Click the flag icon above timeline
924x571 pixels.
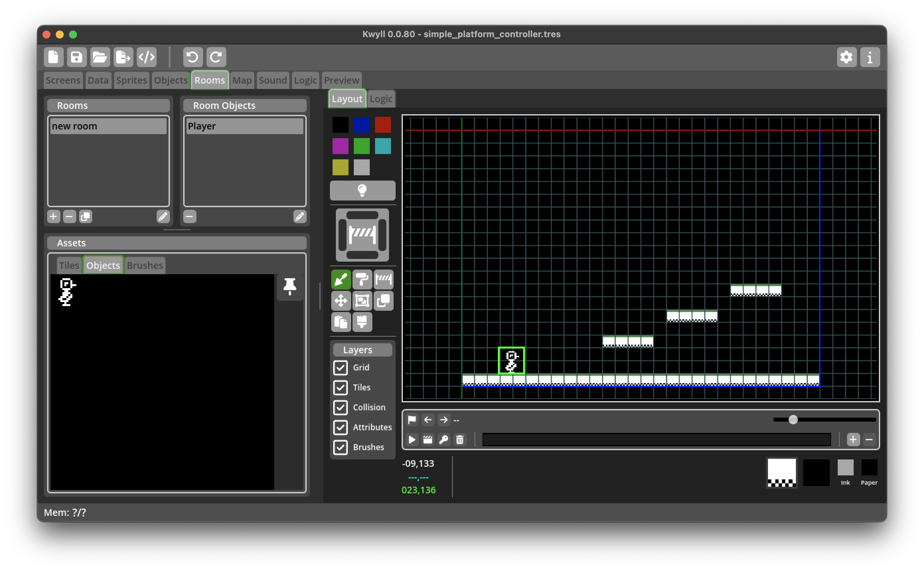click(412, 420)
